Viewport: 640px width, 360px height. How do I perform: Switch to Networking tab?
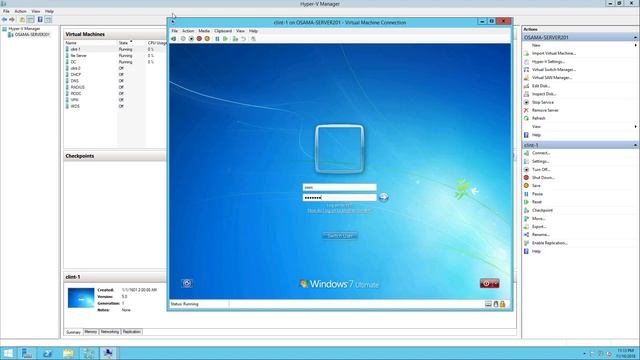point(109,332)
